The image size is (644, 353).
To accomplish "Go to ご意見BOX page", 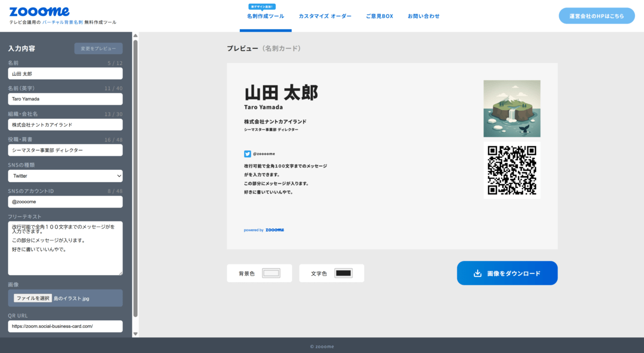I will 379,16.
